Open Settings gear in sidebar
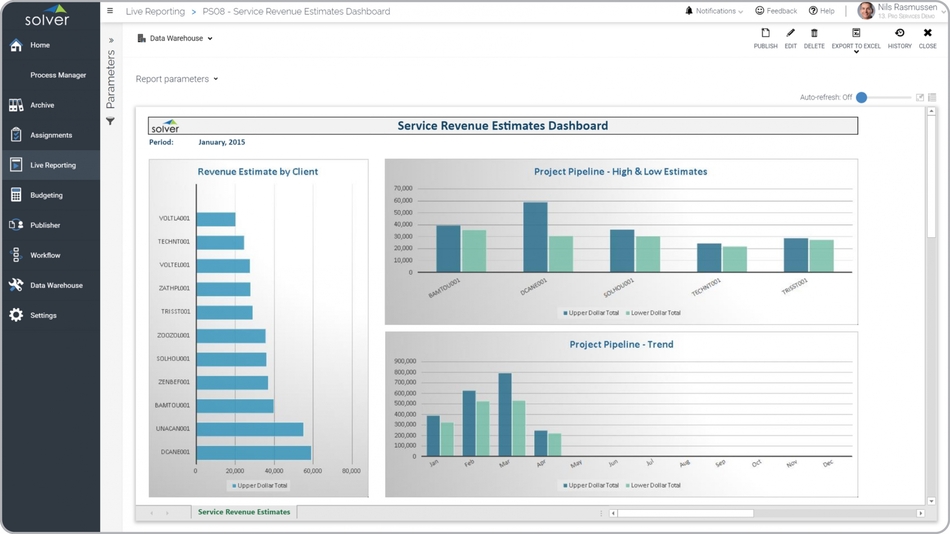Screen dimensions: 950x534 tap(16, 315)
